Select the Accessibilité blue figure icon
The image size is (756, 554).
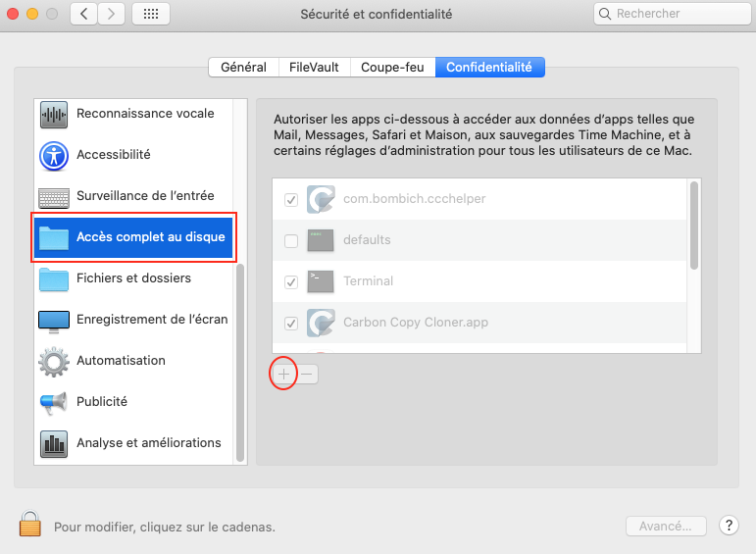point(54,156)
